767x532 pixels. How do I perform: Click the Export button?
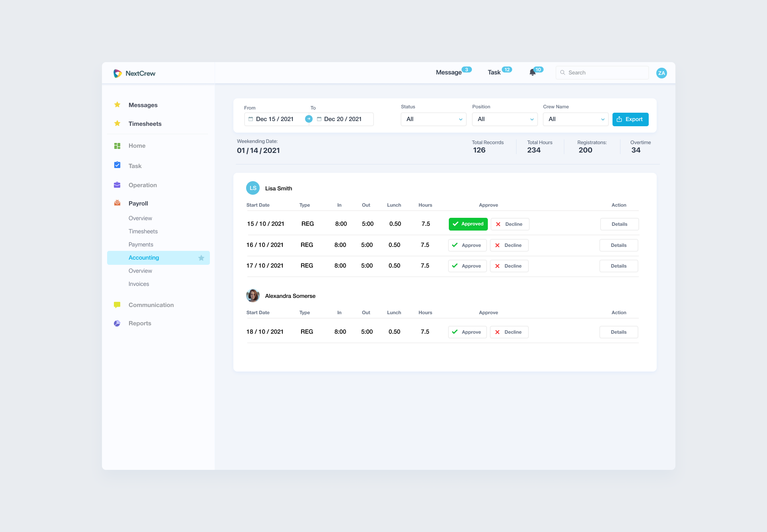pos(630,119)
